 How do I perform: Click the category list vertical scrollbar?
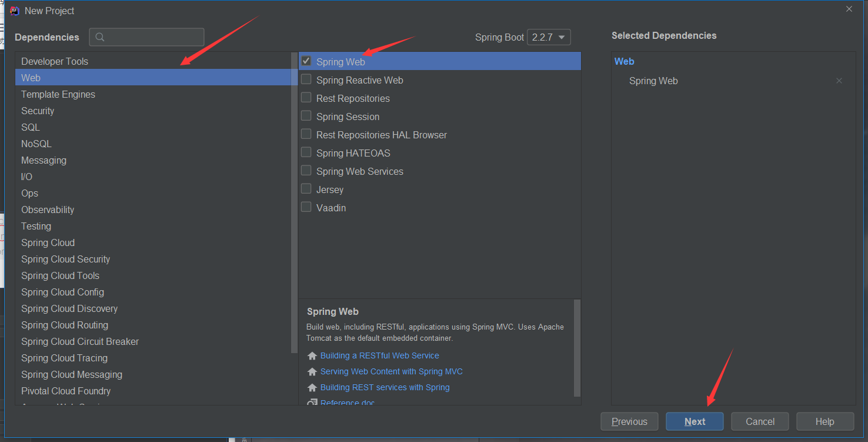295,203
